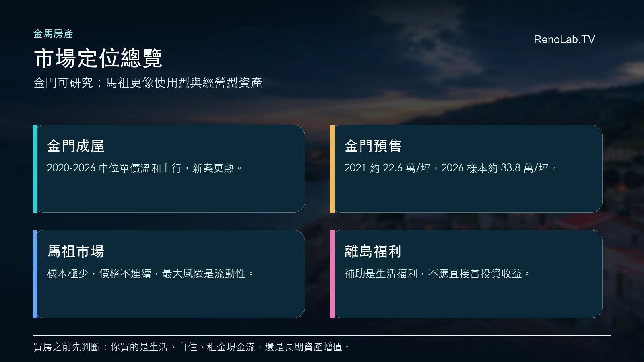Click the 金門預售 card heading

click(x=373, y=146)
